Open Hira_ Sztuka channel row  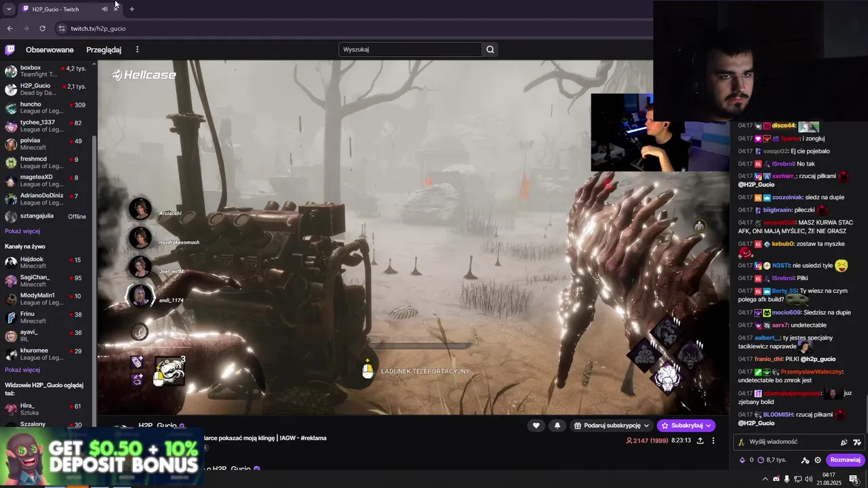pyautogui.click(x=46, y=409)
